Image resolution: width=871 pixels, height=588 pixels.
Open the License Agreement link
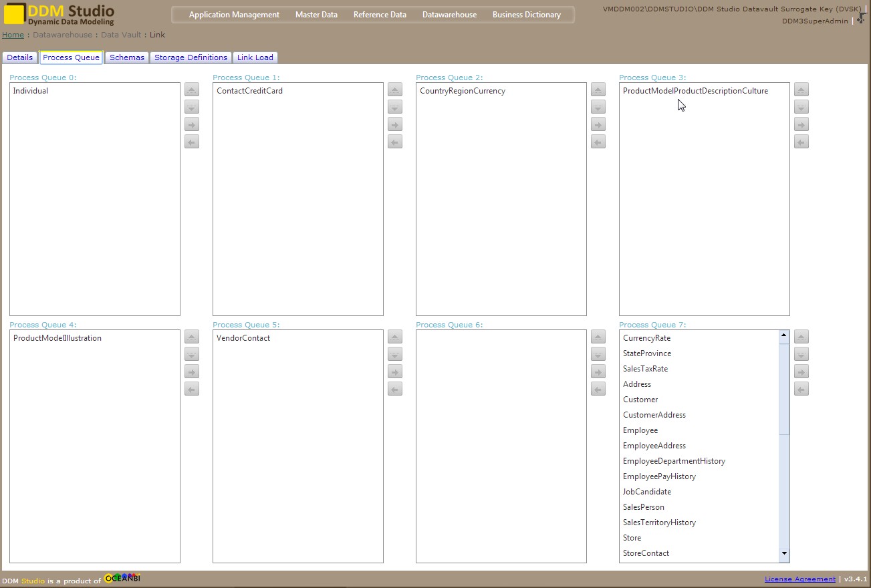click(x=800, y=579)
